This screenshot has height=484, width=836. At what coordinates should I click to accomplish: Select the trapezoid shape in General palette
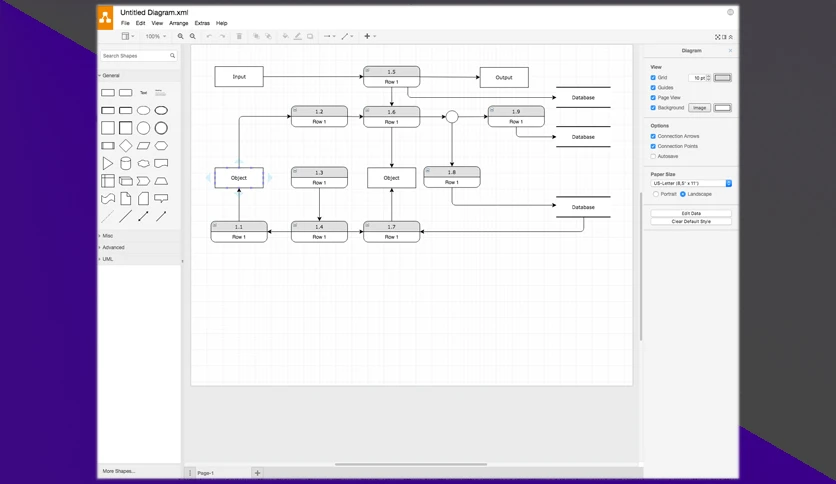click(161, 181)
